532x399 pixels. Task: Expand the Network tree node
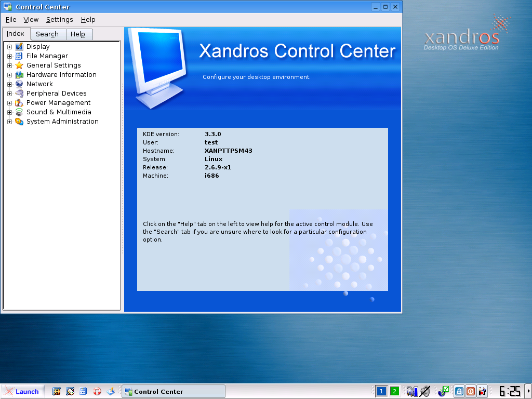9,84
